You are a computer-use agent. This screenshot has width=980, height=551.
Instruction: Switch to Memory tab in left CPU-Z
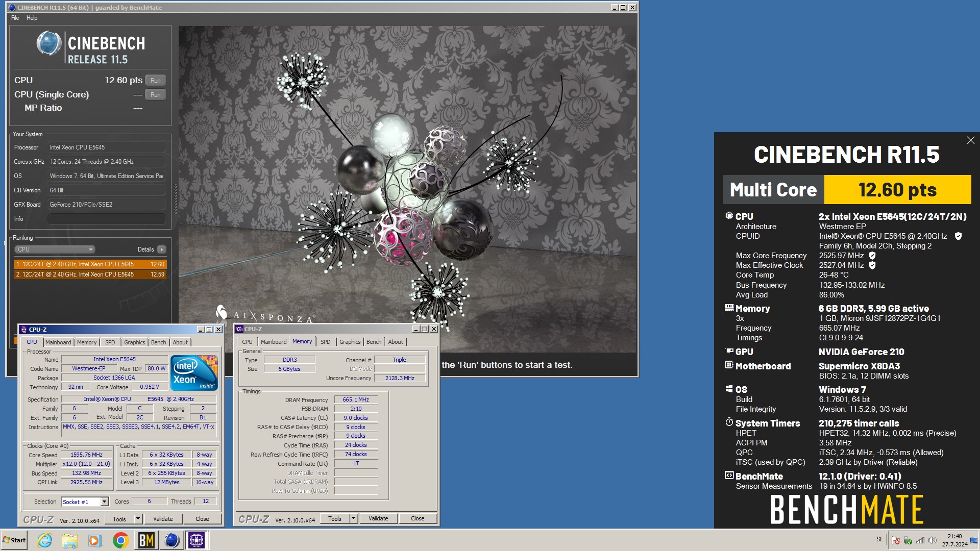click(87, 342)
